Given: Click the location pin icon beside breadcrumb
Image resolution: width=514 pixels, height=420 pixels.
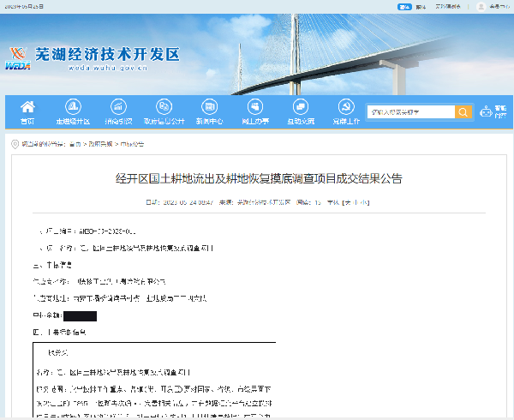Looking at the screenshot, I should pyautogui.click(x=15, y=144).
